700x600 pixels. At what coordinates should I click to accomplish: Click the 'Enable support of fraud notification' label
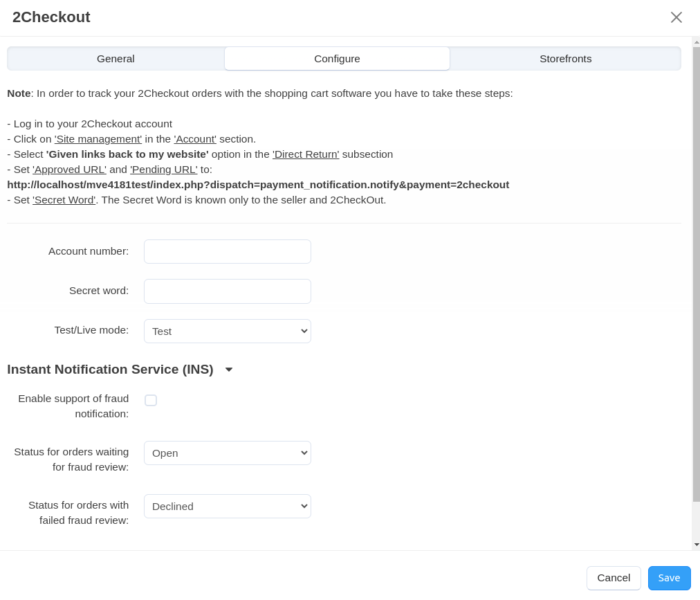pyautogui.click(x=73, y=406)
